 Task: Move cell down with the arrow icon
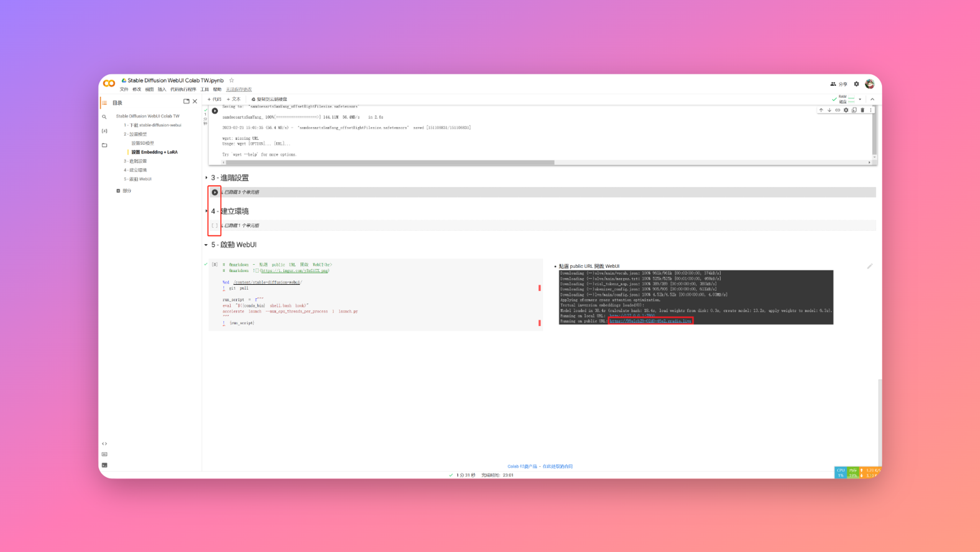coord(830,110)
